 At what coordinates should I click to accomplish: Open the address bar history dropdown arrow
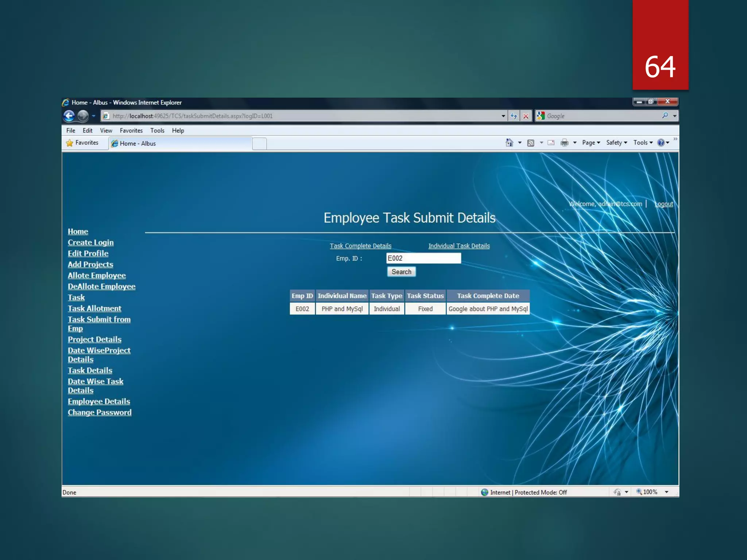(x=503, y=116)
